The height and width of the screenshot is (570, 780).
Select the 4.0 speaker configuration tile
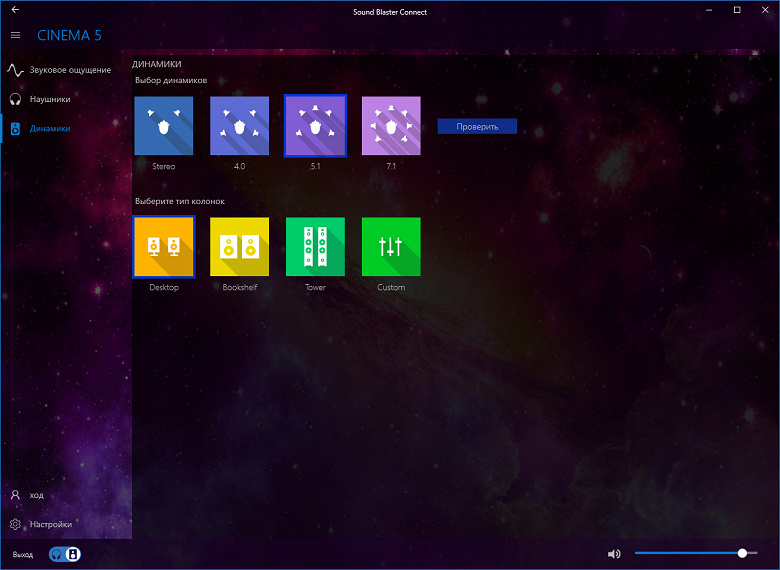tap(239, 126)
